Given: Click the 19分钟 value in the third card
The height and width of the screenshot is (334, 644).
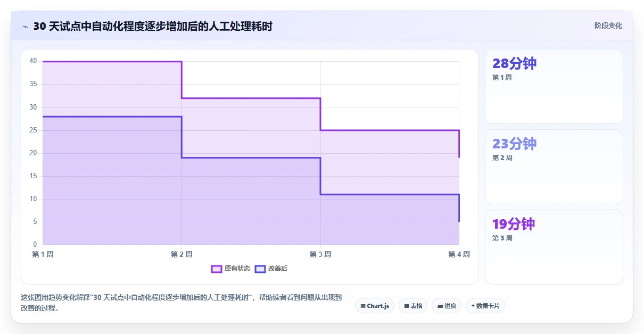Looking at the screenshot, I should [514, 224].
